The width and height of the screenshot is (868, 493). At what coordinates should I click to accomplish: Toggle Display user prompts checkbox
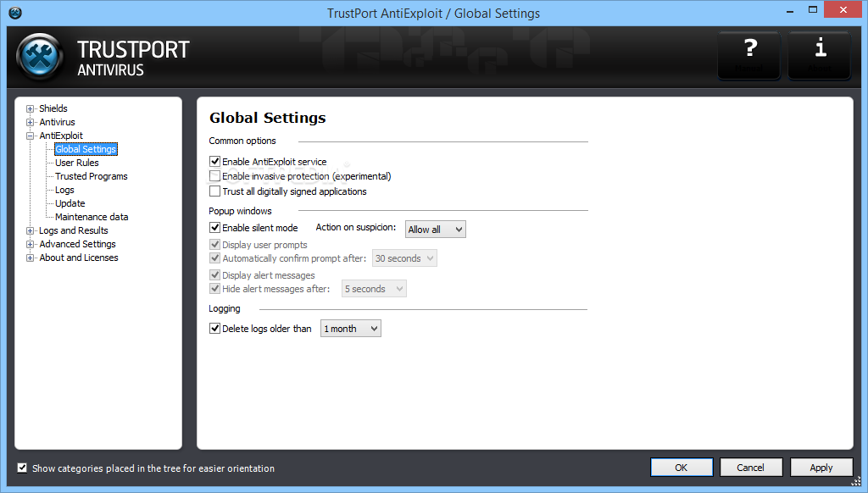coord(214,245)
